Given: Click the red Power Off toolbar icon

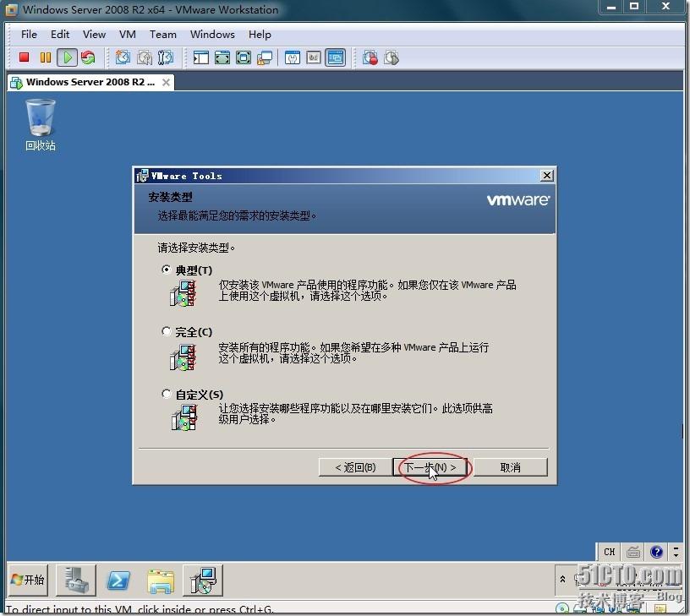Looking at the screenshot, I should tap(24, 57).
